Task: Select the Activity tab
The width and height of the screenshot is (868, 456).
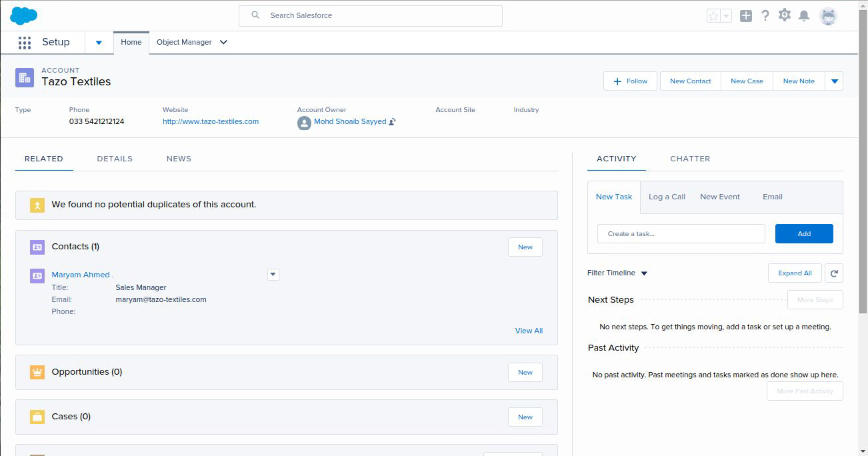Action: [x=617, y=159]
